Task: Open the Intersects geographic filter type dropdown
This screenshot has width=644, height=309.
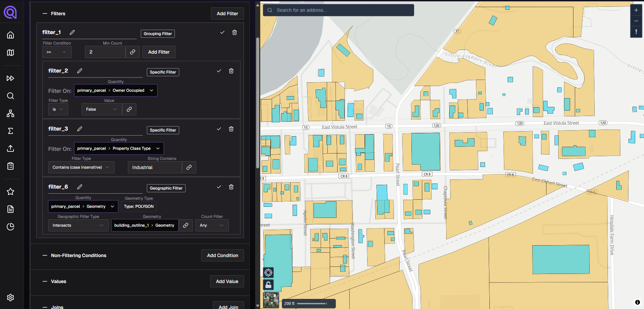Action: click(x=78, y=225)
